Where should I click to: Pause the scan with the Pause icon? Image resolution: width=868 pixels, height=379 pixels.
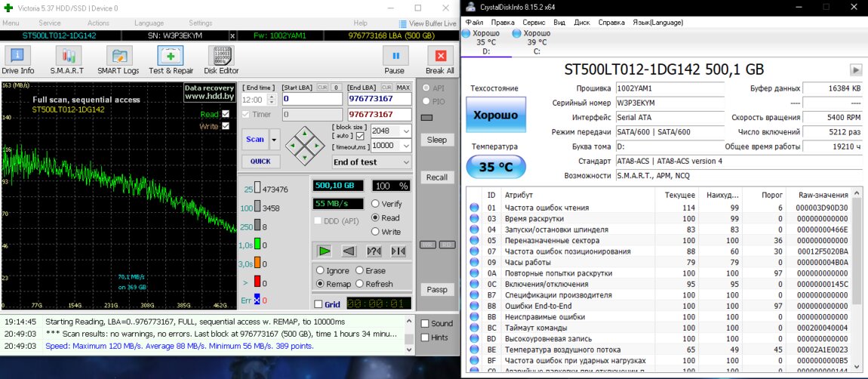click(394, 59)
